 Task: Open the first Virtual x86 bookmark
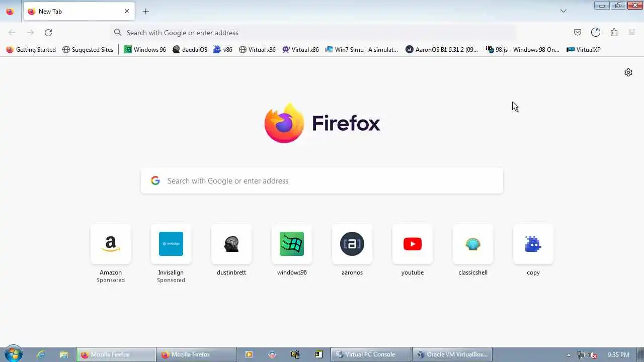(x=257, y=49)
